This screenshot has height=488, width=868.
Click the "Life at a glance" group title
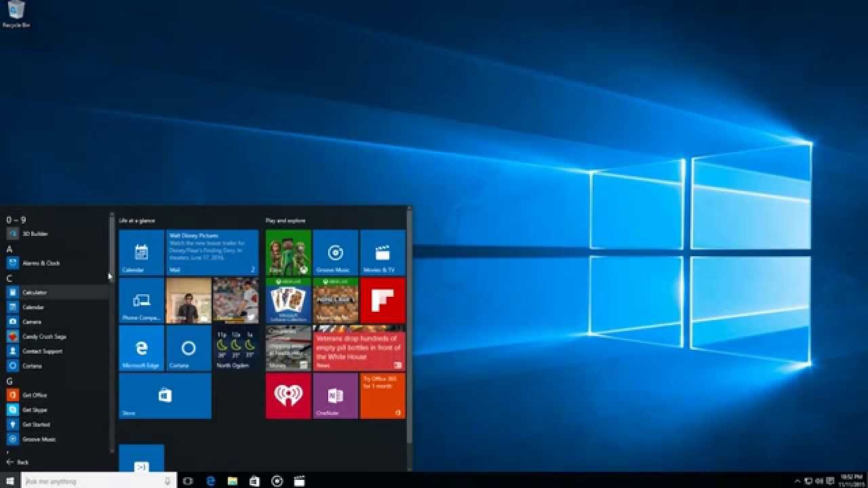137,221
